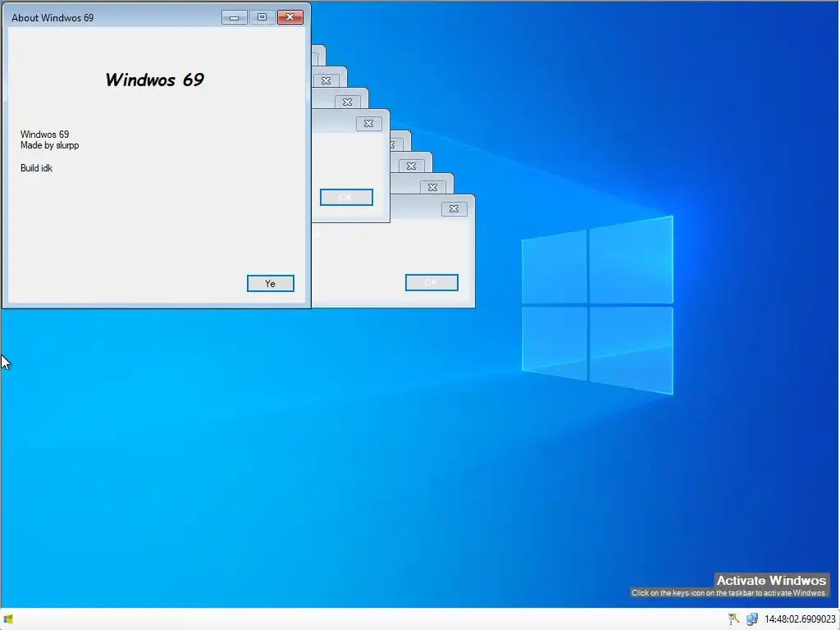Click the 'Made by slurpp' text line
Image resolution: width=840 pixels, height=630 pixels.
pos(49,145)
